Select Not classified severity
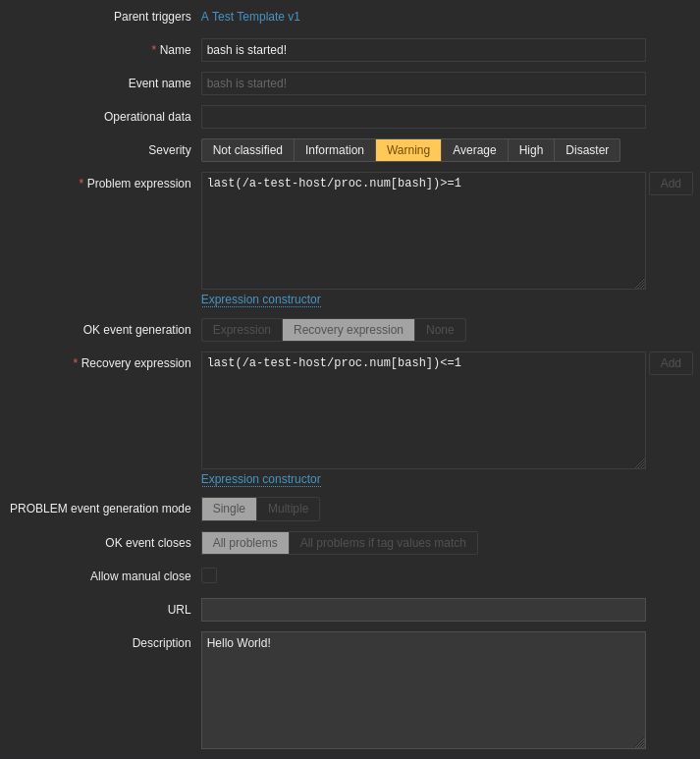Image resolution: width=700 pixels, height=759 pixels. point(247,150)
